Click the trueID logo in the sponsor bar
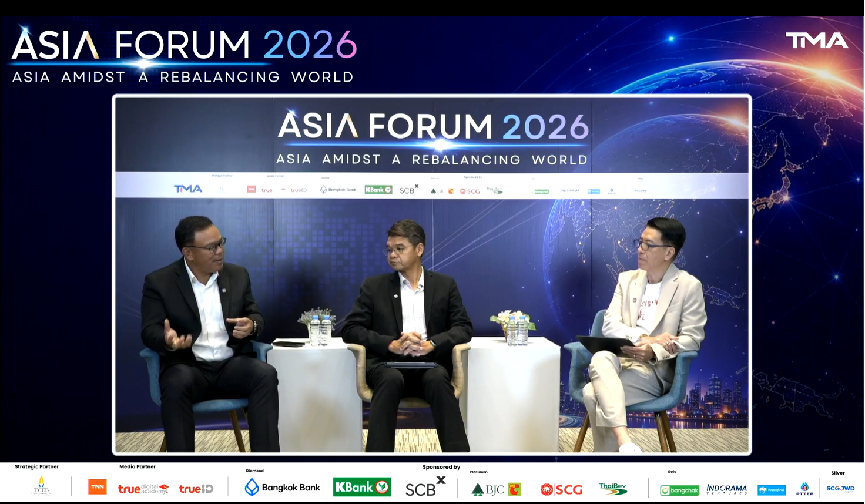This screenshot has width=865, height=504. [x=196, y=489]
